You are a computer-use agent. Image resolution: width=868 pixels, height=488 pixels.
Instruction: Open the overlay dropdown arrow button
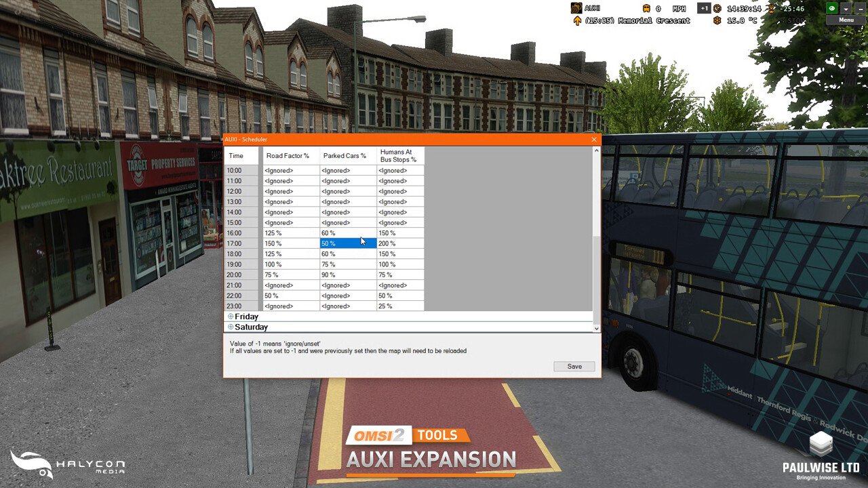coord(846,8)
